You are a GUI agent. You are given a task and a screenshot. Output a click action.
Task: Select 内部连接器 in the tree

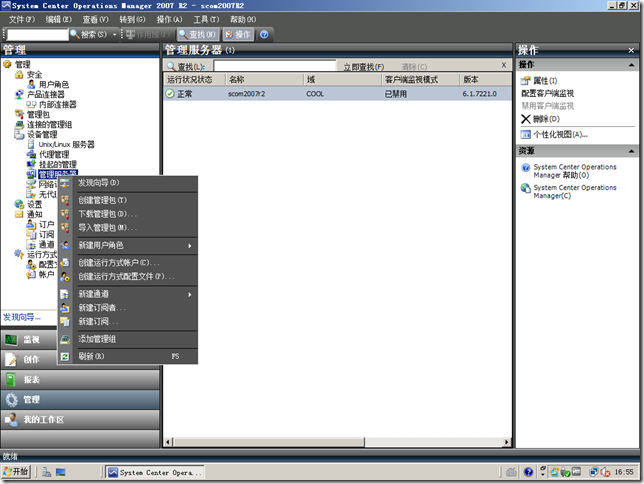coord(58,104)
